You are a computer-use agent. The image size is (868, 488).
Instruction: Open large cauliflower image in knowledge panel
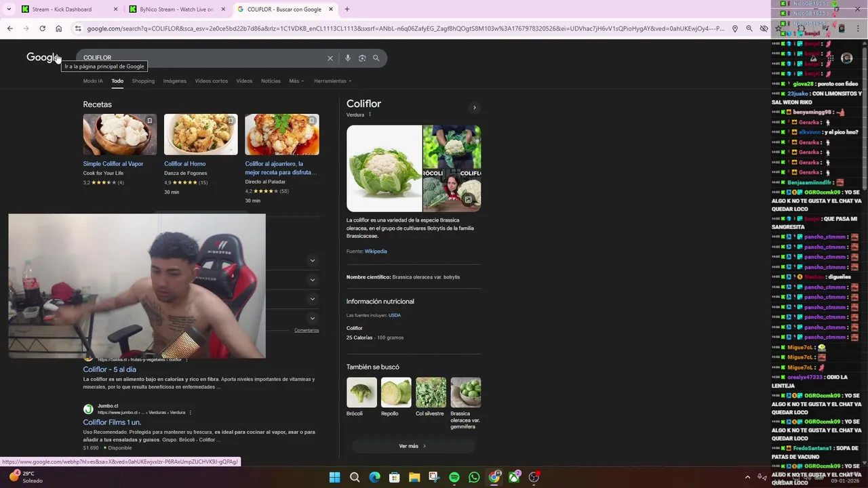tap(384, 168)
